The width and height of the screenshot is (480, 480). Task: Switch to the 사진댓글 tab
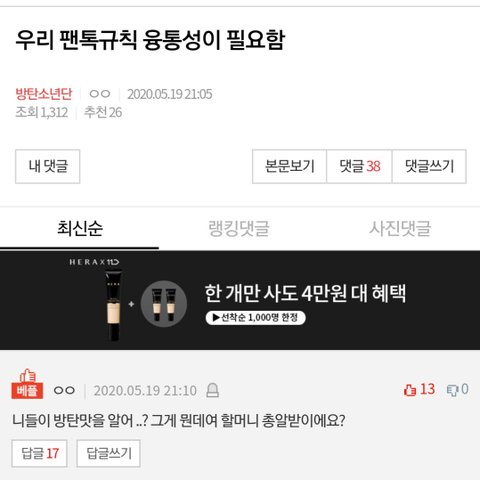[x=400, y=229]
